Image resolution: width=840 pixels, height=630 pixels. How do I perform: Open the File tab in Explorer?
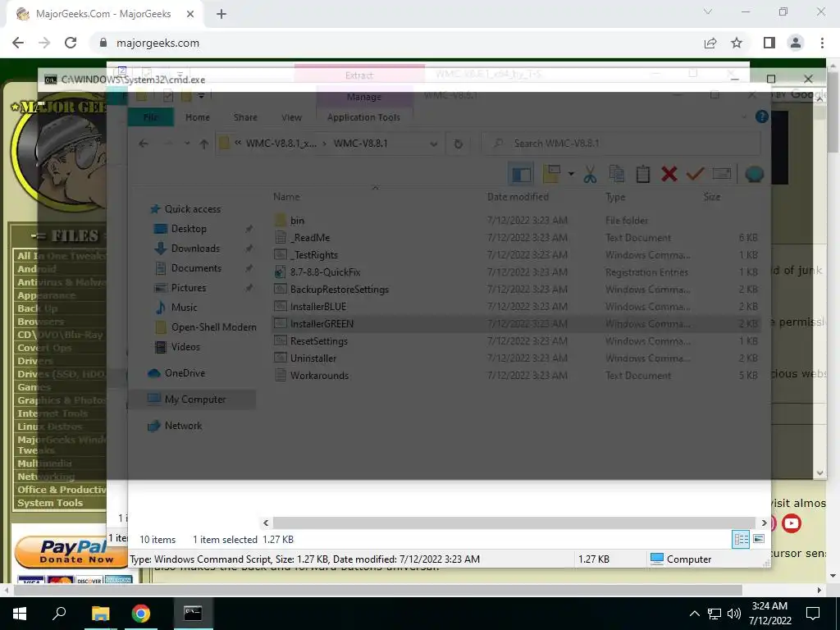[151, 117]
